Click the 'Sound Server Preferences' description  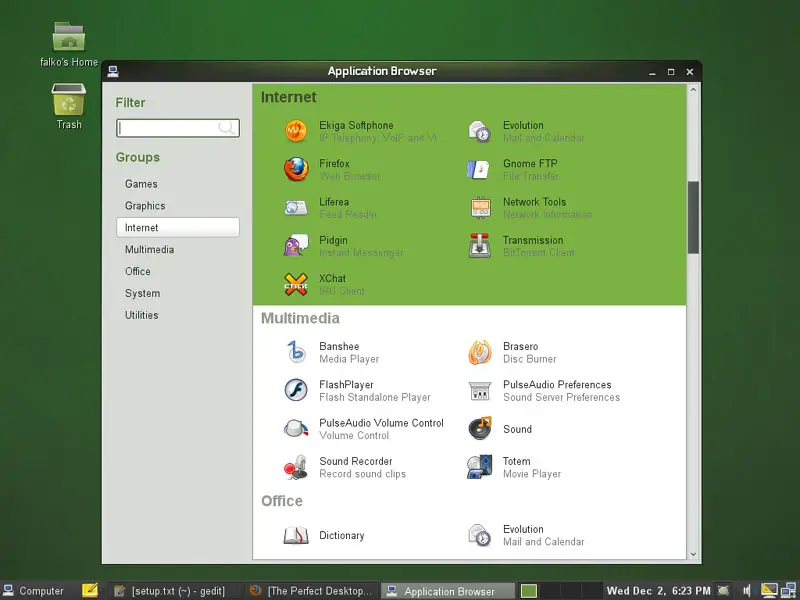(561, 397)
